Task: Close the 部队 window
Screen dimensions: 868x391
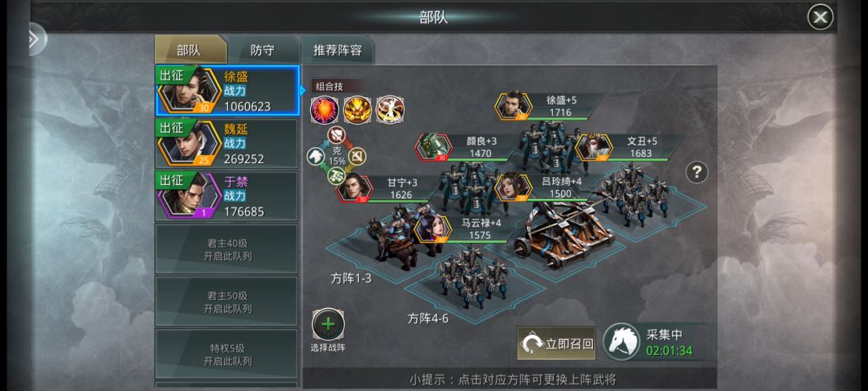Action: 820,17
